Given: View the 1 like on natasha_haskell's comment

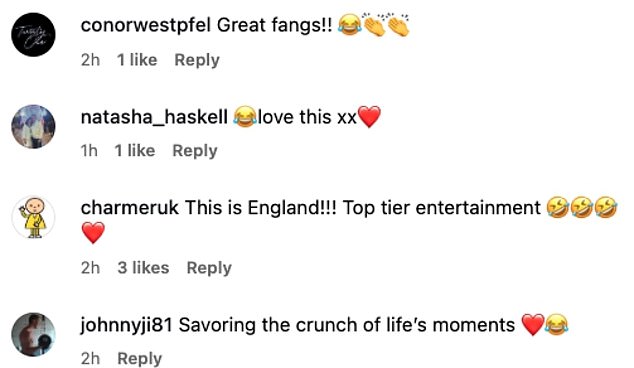Looking at the screenshot, I should pyautogui.click(x=135, y=151).
